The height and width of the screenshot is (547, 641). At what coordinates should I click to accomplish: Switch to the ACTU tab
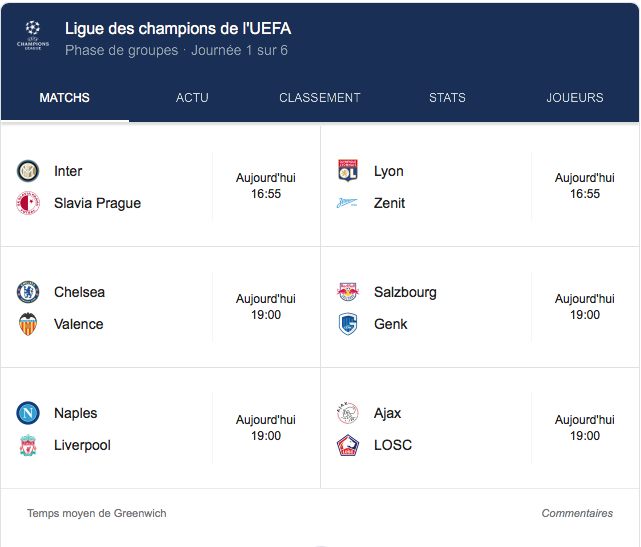[192, 98]
